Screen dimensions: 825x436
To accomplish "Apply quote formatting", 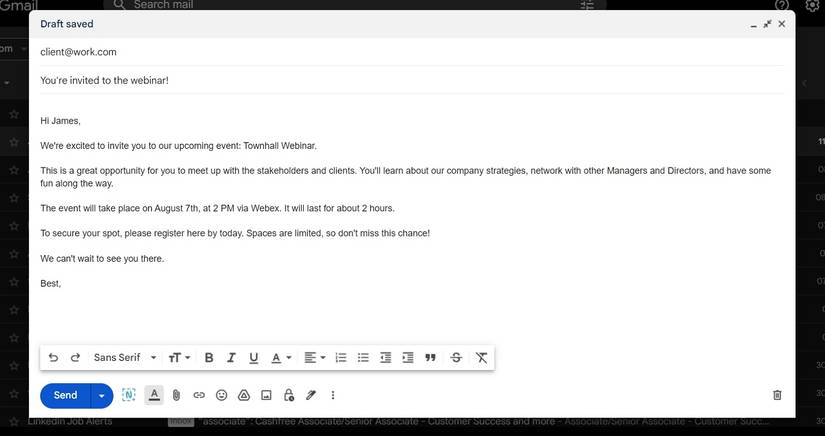I will point(430,358).
